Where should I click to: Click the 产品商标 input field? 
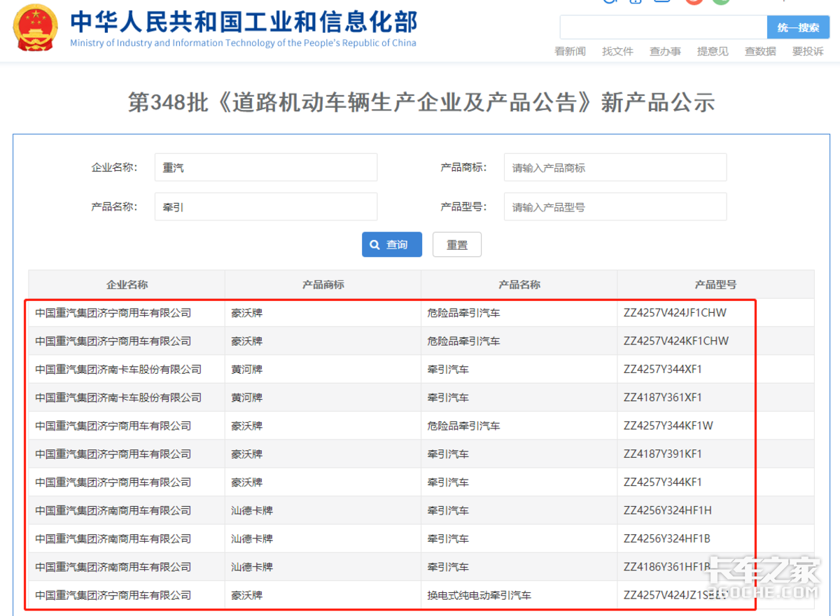[x=615, y=167]
